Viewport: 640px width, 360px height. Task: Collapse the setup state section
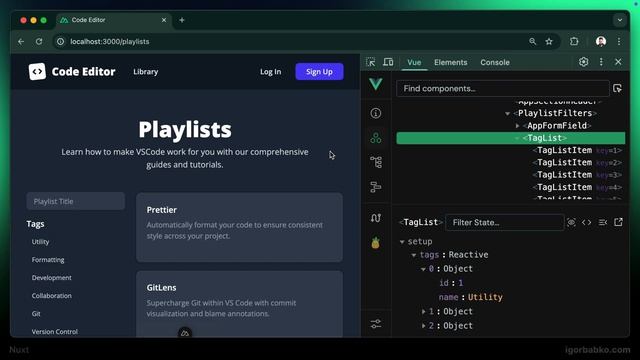pos(402,242)
